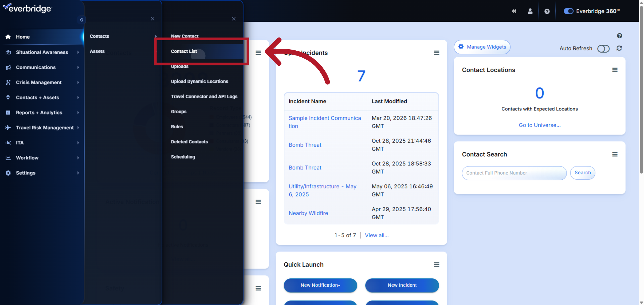Open the Contact Search widget hamburger menu

click(615, 154)
